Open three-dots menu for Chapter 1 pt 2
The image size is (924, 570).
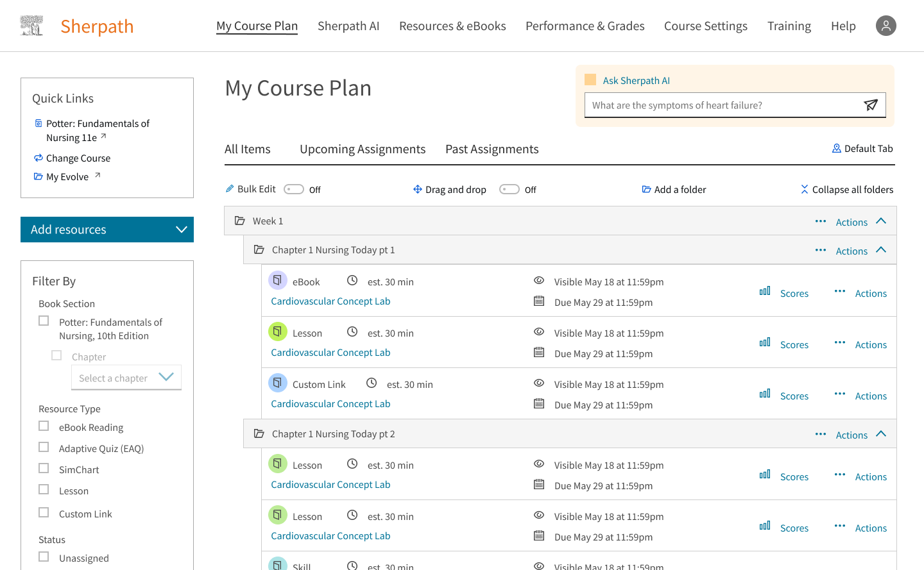point(821,434)
